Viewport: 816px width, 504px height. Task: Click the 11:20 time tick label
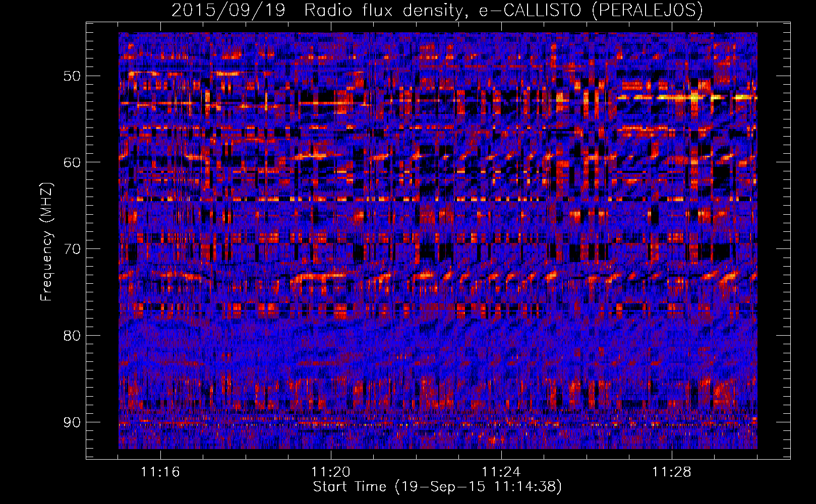(331, 472)
